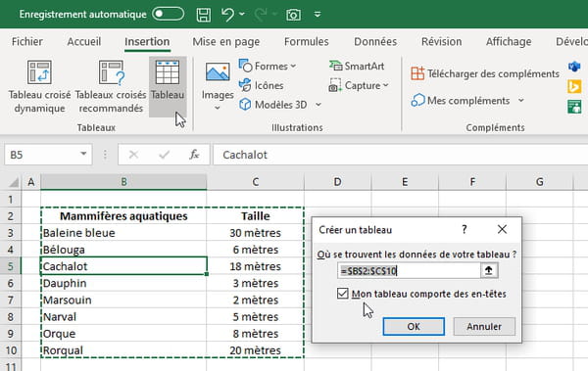Toggle Mon tableau comporte des en-têtes checkbox
Image resolution: width=588 pixels, height=371 pixels.
coord(342,294)
